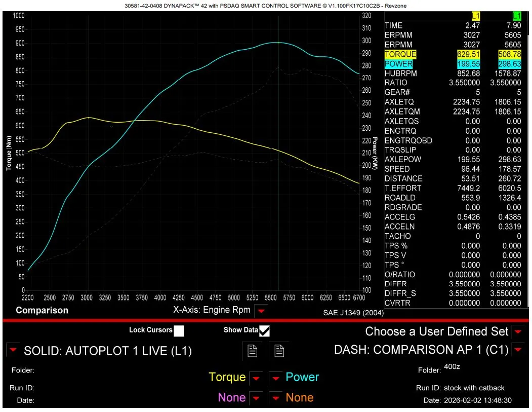Click the yellow Torque color label
This screenshot has height=412, width=532.
click(227, 378)
